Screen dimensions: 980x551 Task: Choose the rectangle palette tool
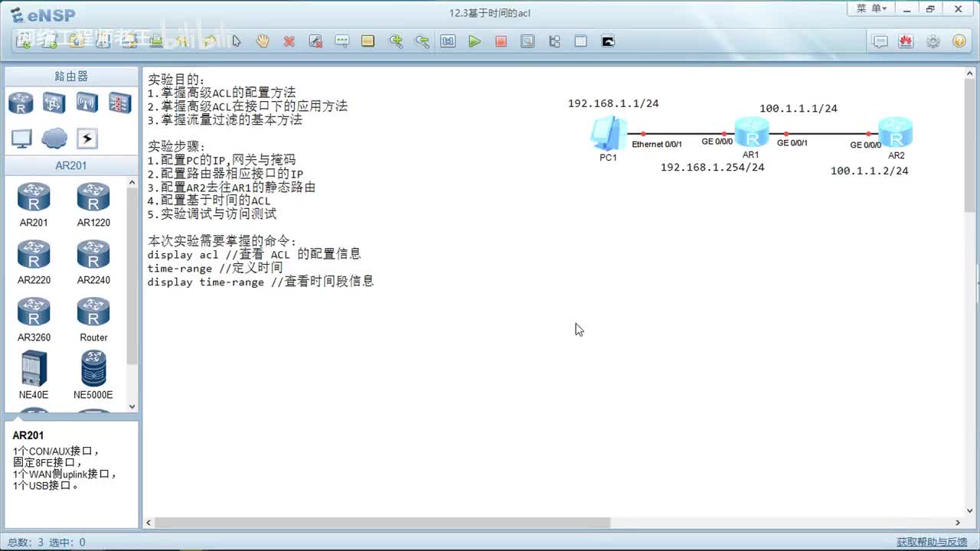point(368,41)
